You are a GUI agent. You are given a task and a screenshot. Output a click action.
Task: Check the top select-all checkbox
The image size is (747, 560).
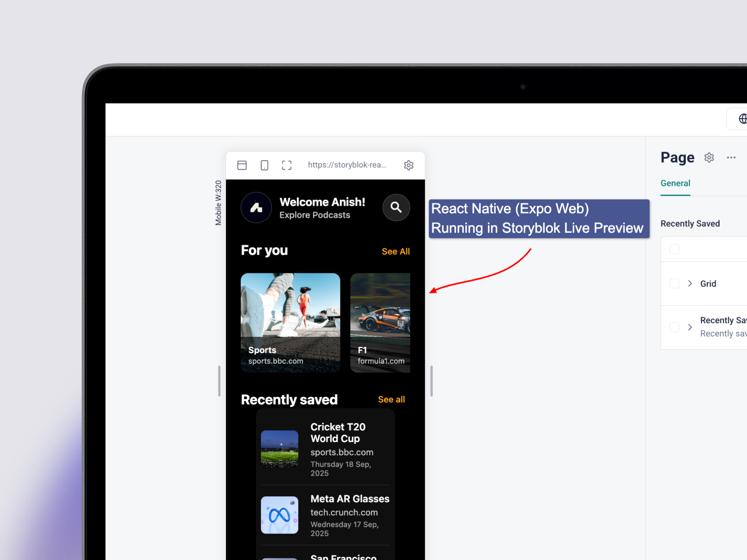[674, 249]
